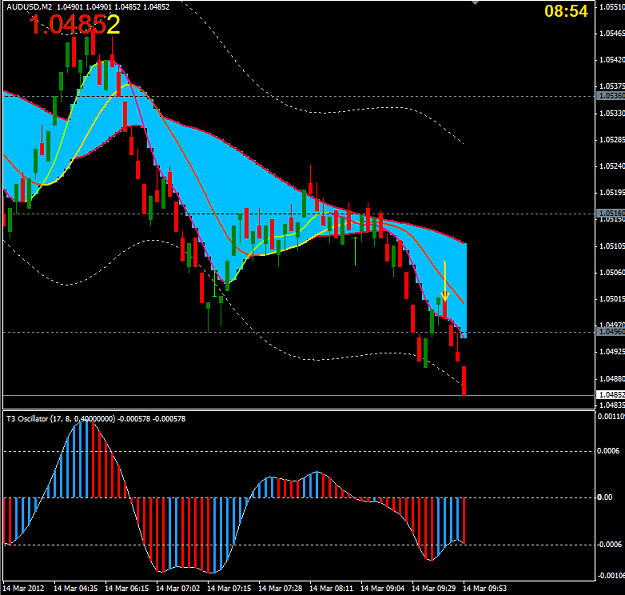Click the -0.0006 oscillator scale label
This screenshot has width=625, height=595.
click(x=609, y=544)
